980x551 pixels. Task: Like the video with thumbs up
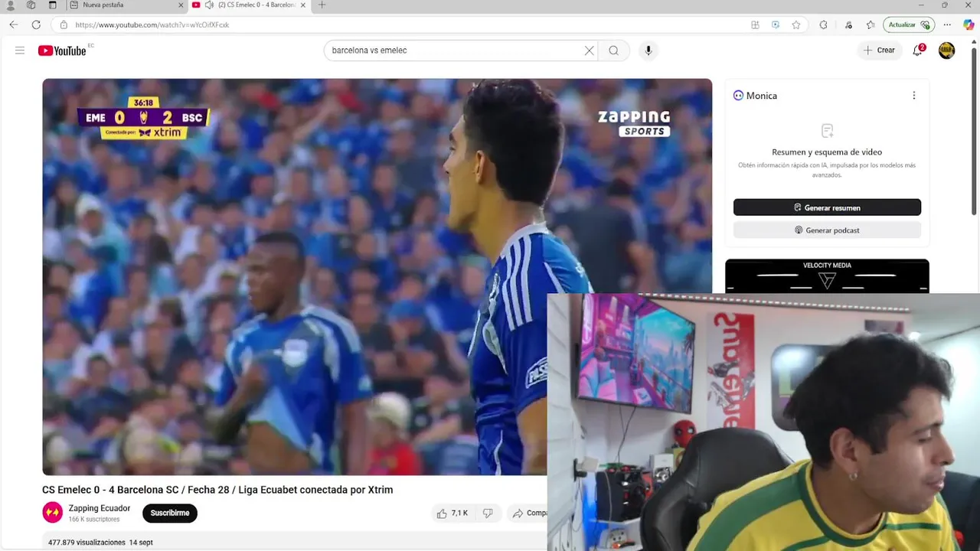pos(452,514)
